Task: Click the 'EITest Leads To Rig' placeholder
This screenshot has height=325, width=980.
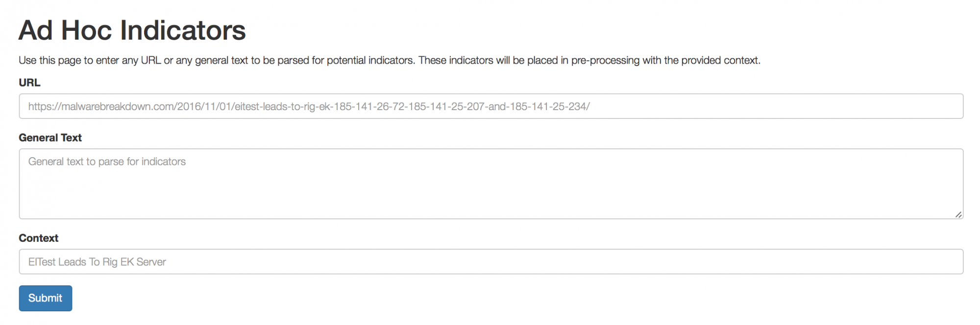Action: point(97,262)
